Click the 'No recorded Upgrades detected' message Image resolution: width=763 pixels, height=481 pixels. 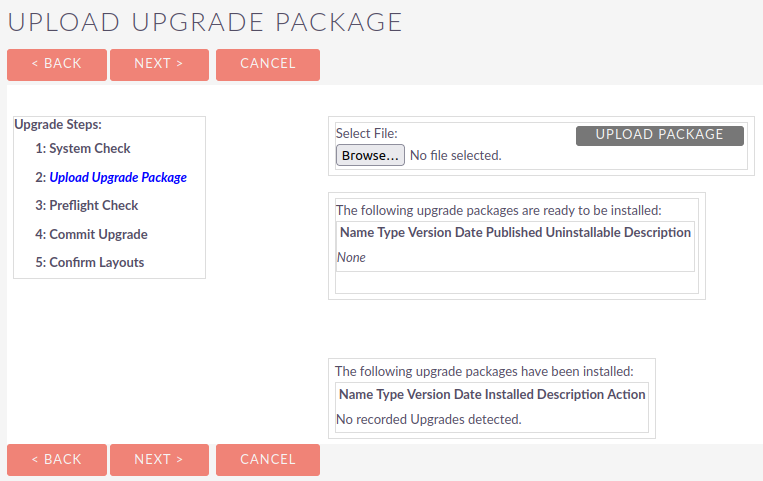point(429,419)
